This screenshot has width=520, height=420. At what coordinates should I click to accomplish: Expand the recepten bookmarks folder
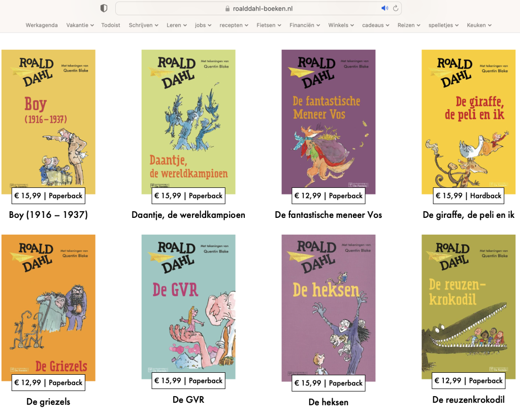[234, 25]
